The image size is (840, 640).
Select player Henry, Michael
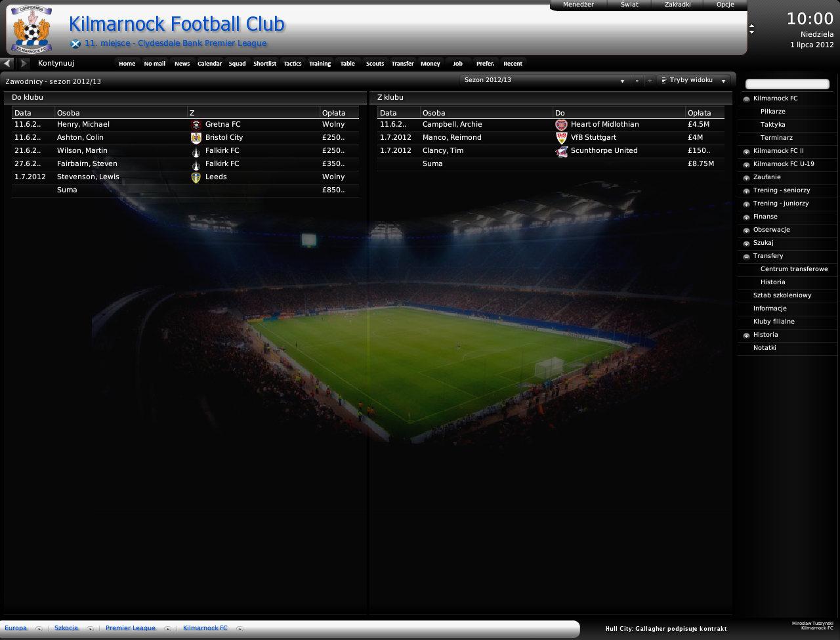(x=83, y=125)
